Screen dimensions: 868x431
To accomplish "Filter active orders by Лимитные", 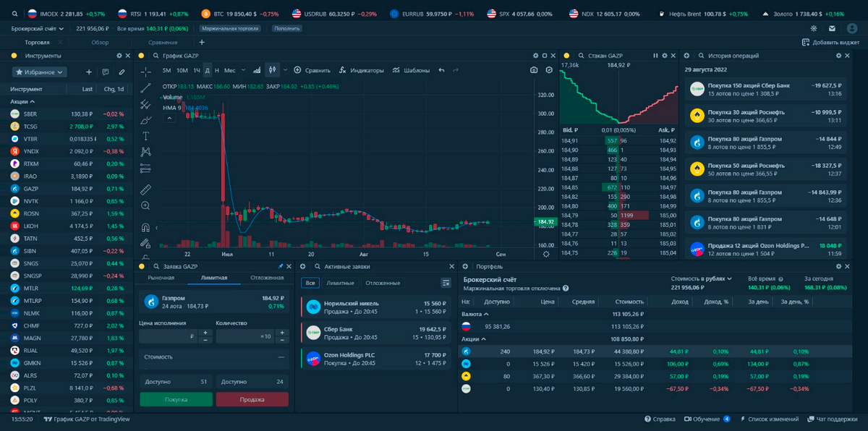I will point(340,283).
